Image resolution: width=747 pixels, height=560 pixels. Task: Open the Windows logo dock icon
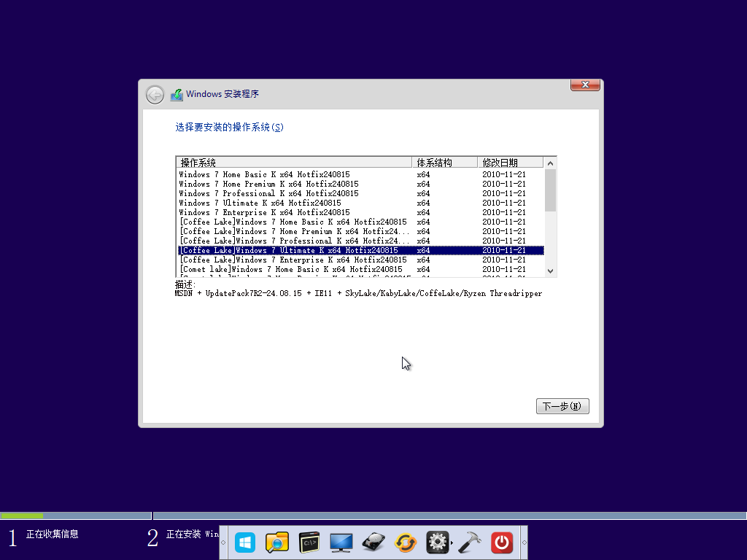tap(245, 542)
